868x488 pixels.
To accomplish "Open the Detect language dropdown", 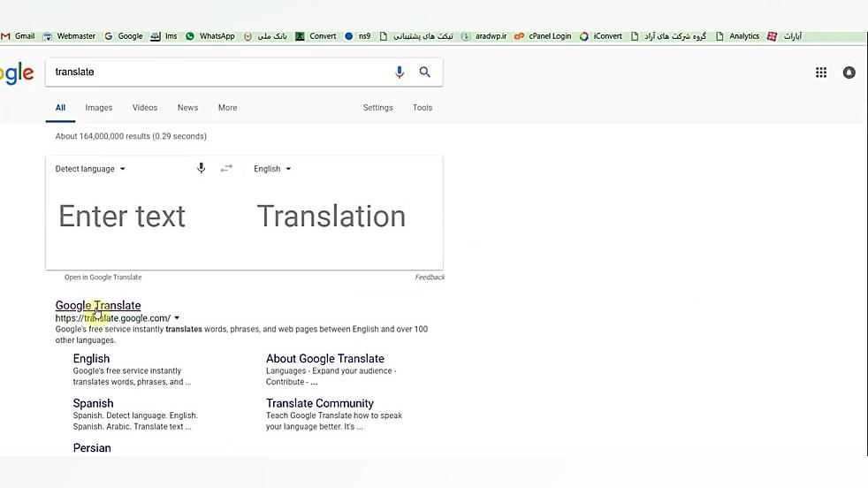I will (89, 169).
